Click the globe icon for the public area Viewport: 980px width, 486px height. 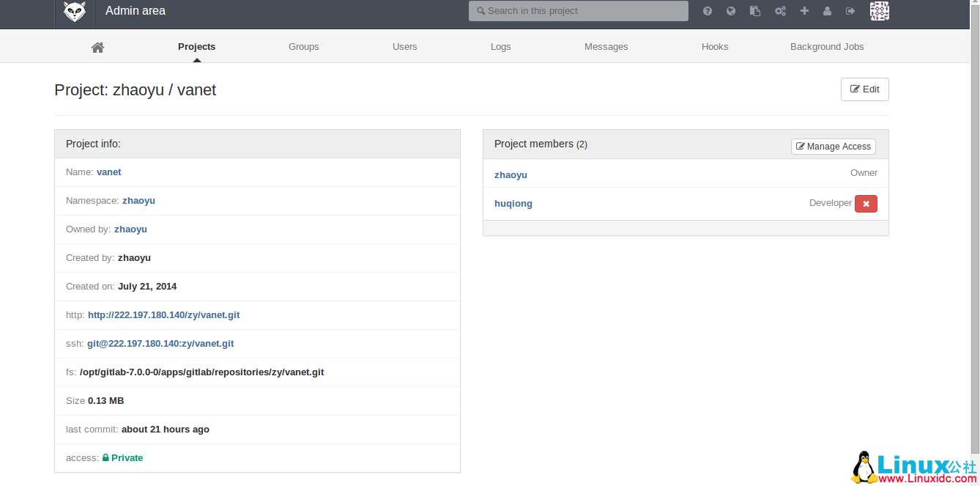[x=730, y=11]
